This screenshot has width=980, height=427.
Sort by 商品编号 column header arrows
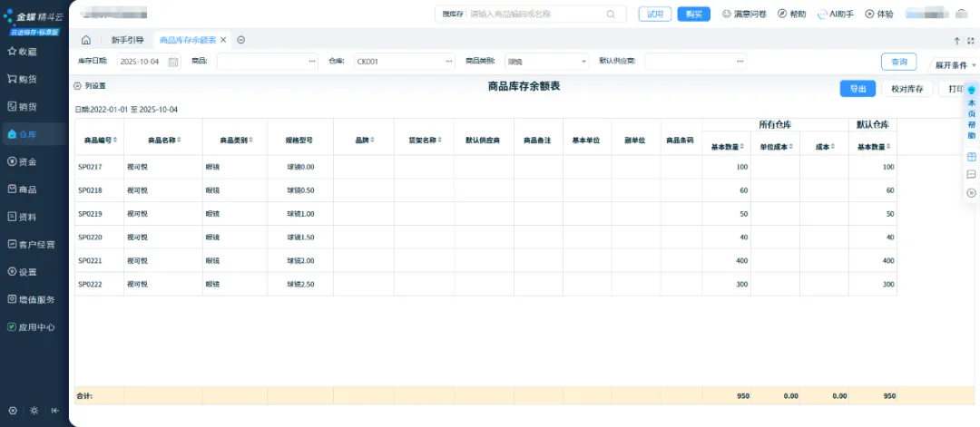[116, 141]
